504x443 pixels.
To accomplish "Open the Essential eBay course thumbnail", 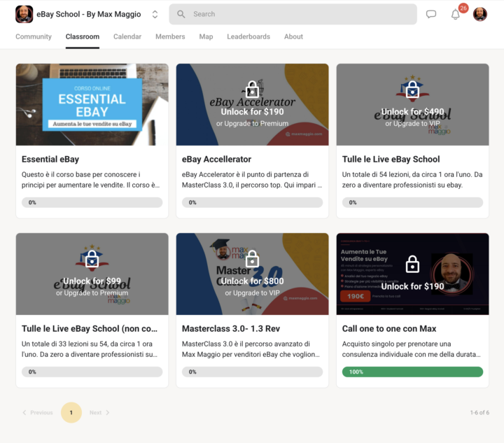I will (92, 104).
